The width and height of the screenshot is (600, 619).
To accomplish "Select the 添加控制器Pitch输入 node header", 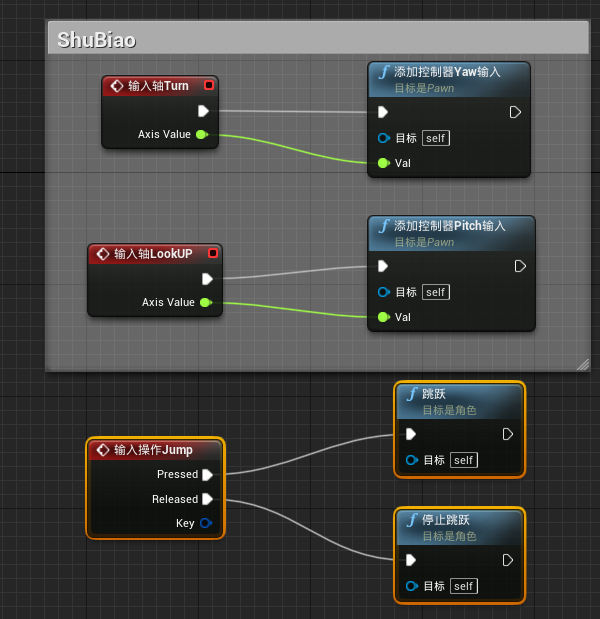I will (x=451, y=234).
